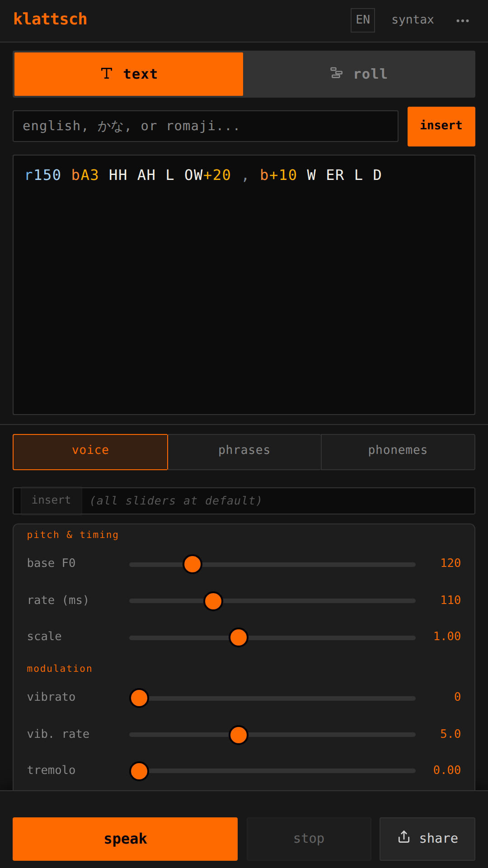This screenshot has width=488, height=868.
Task: Click the scale value 1.00
Action: point(447,637)
